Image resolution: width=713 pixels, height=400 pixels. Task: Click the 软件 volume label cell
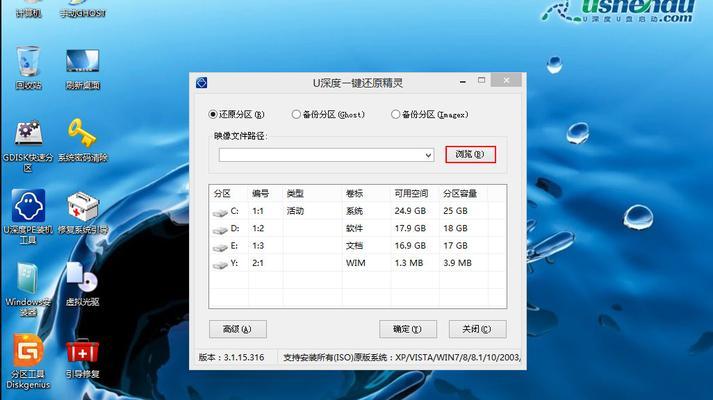354,228
